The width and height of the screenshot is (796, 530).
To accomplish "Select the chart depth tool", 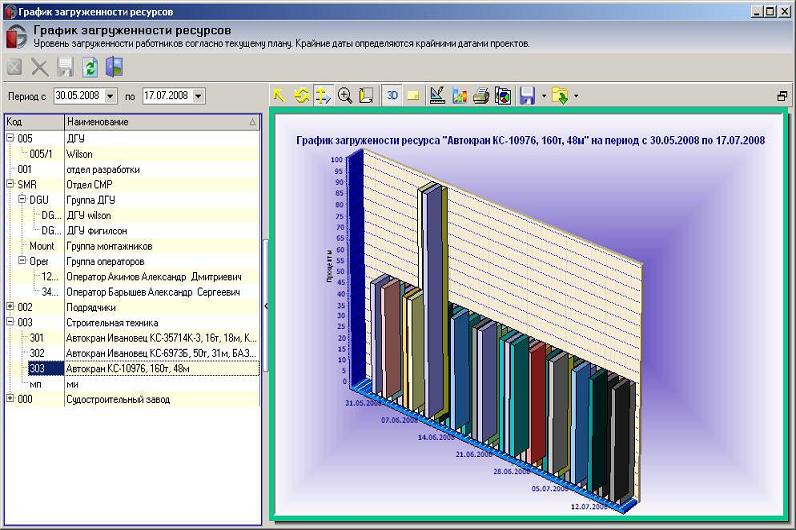I will 366,95.
